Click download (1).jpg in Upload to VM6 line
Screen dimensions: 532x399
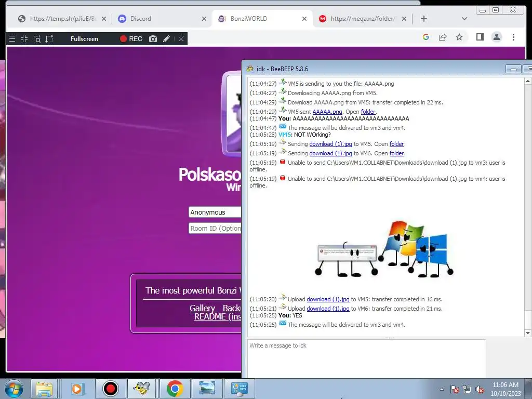pyautogui.click(x=328, y=309)
